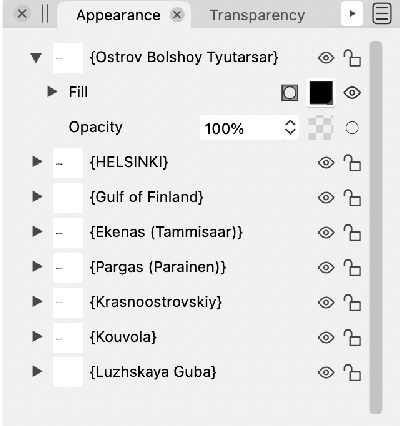Expand the Fill attribute row

click(x=52, y=91)
